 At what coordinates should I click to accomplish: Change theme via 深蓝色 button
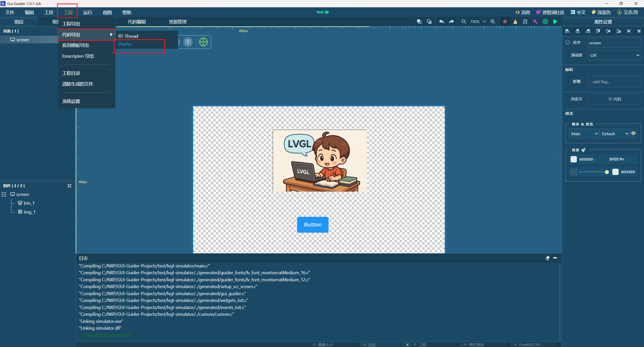pos(601,12)
